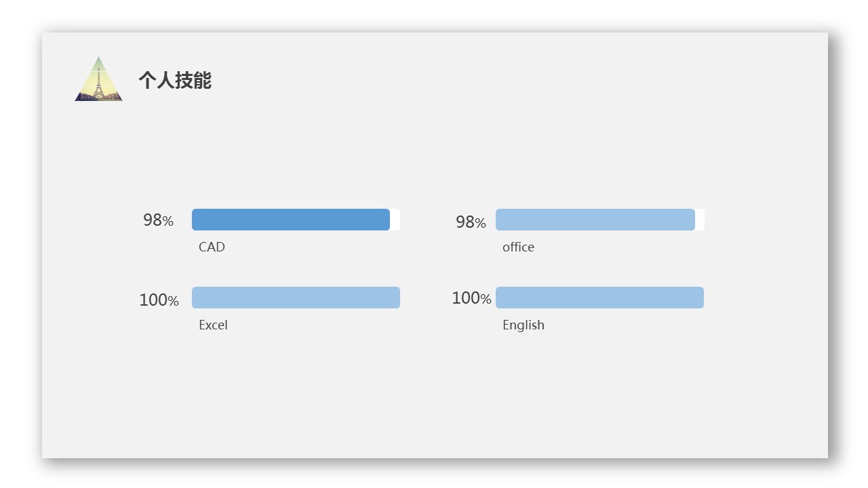
Task: Click the light blue office progress bar
Action: point(595,220)
